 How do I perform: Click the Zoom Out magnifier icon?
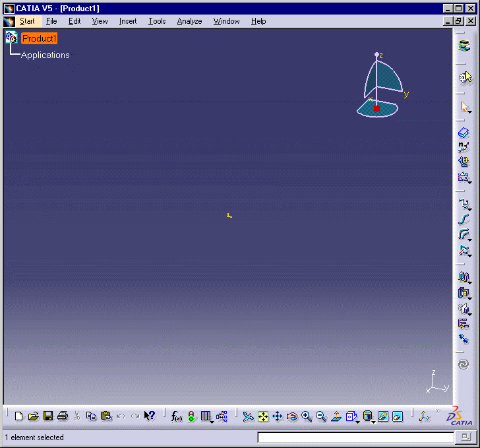pyautogui.click(x=321, y=416)
